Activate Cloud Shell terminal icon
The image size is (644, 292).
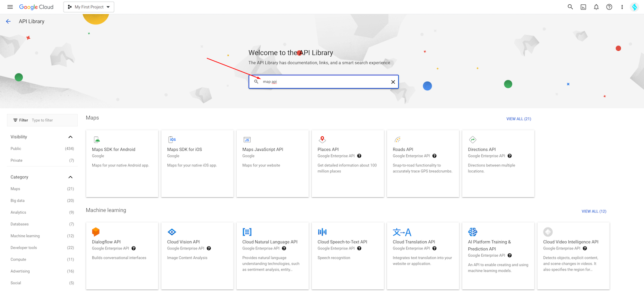point(583,7)
